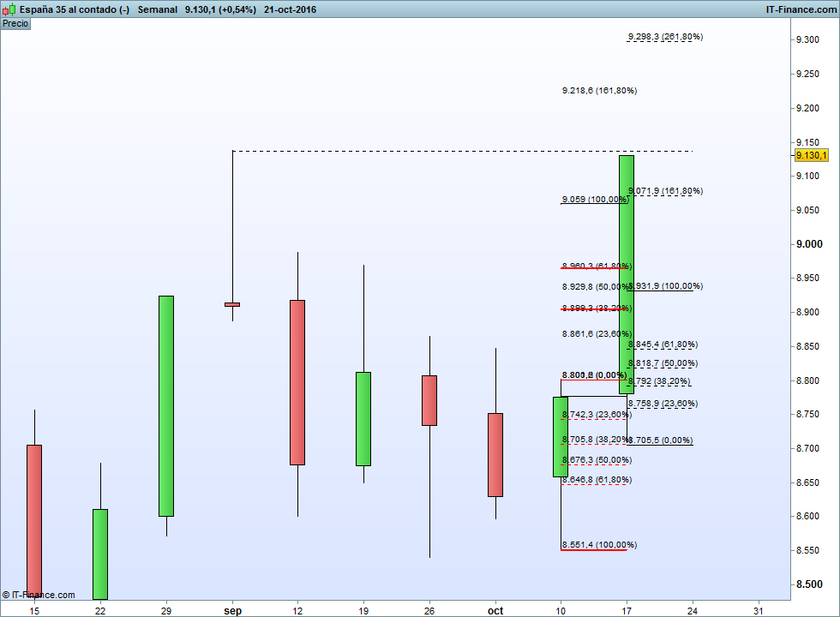The width and height of the screenshot is (840, 617).
Task: Select the 8.742,3 (23,60%) Fibonacci level
Action: [x=597, y=415]
